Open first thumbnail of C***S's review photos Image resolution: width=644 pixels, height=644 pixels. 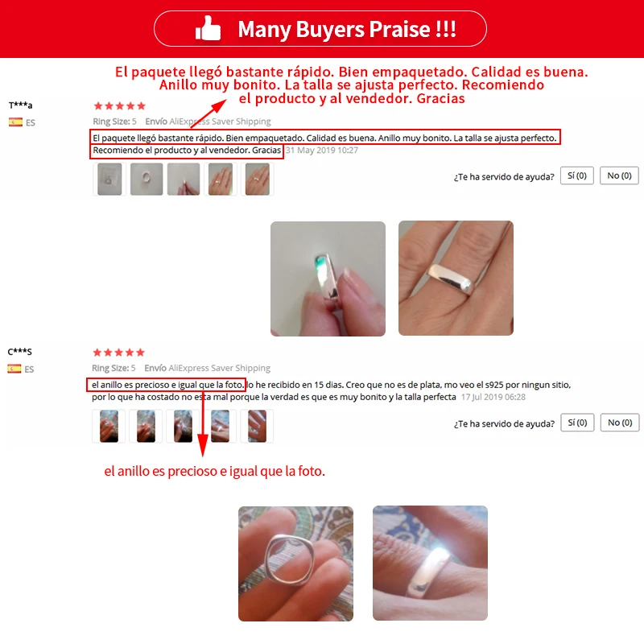[x=109, y=426]
